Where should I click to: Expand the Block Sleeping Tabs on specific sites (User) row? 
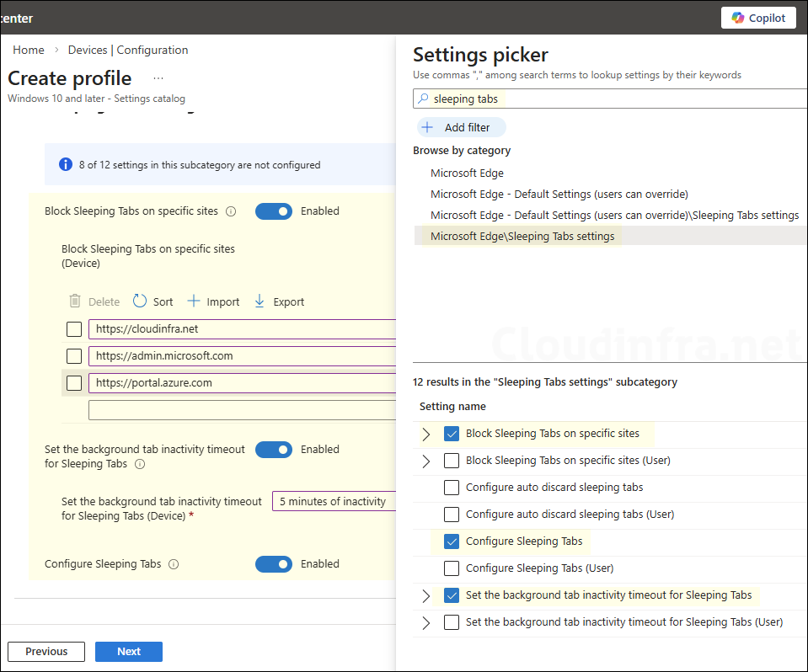click(425, 461)
